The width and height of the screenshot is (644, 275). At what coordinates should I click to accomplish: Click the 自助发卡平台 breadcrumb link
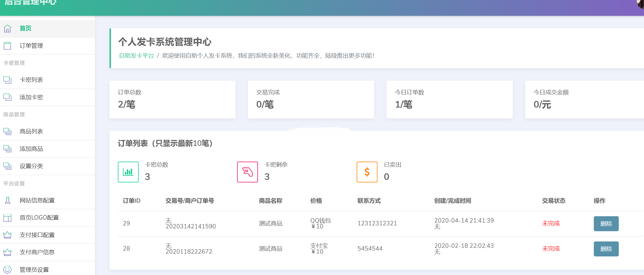click(x=136, y=56)
